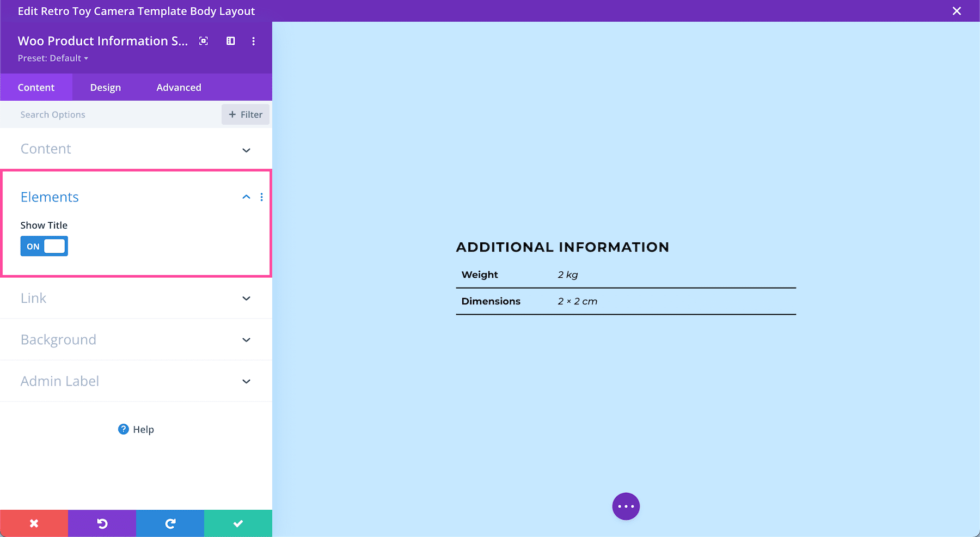Open the floating purple options button in preview

[x=626, y=506]
